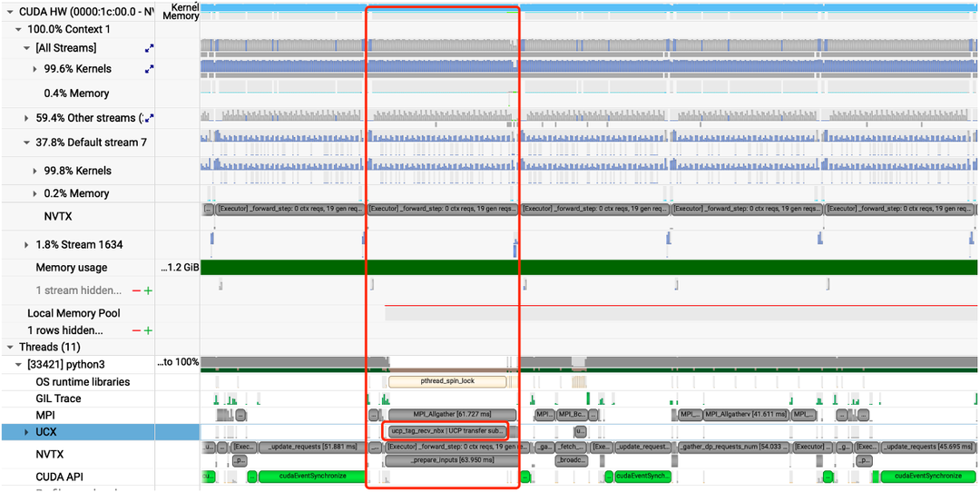Click red minus next to 1 stream hidden
980x492 pixels.
point(137,290)
